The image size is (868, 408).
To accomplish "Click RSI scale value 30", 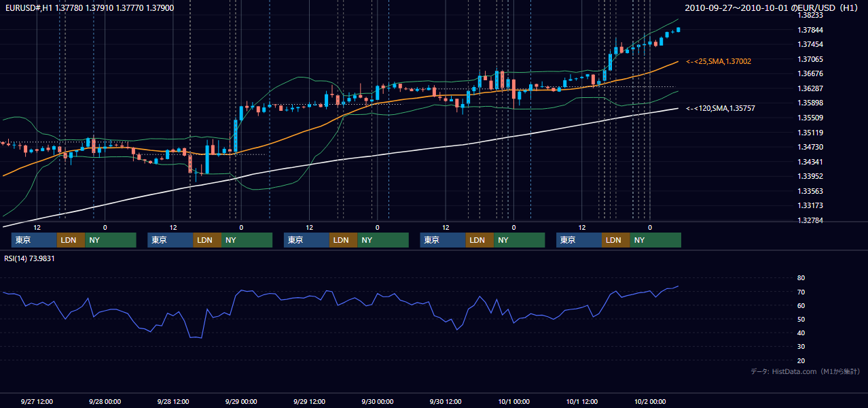I will tap(801, 346).
